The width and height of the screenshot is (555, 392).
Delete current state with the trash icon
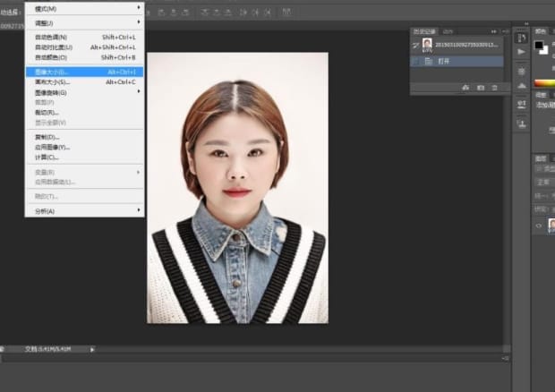(495, 88)
